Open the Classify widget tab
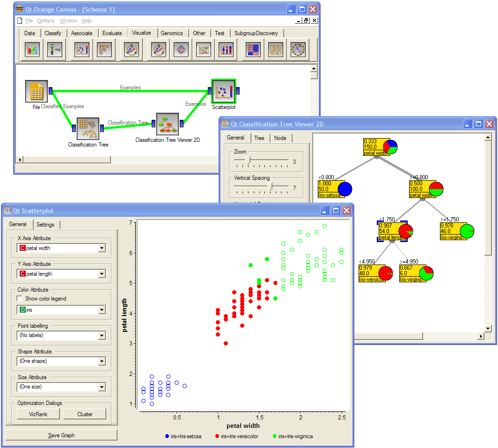This screenshot has height=448, width=498. pyautogui.click(x=53, y=33)
